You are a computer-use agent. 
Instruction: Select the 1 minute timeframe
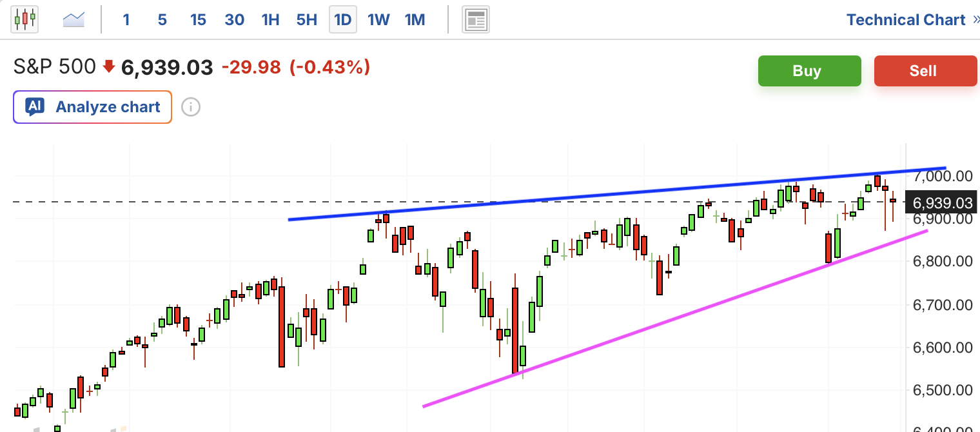(x=126, y=20)
